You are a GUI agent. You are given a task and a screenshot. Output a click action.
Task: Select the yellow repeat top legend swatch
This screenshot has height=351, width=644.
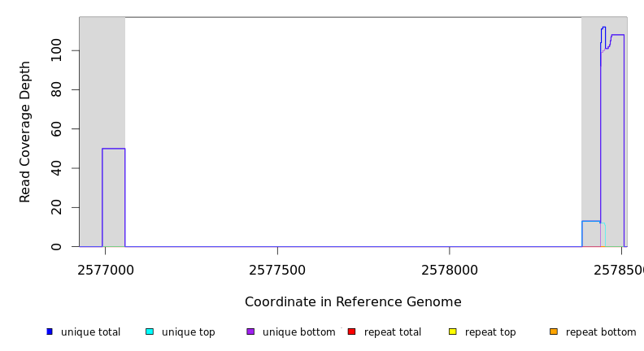[453, 331]
